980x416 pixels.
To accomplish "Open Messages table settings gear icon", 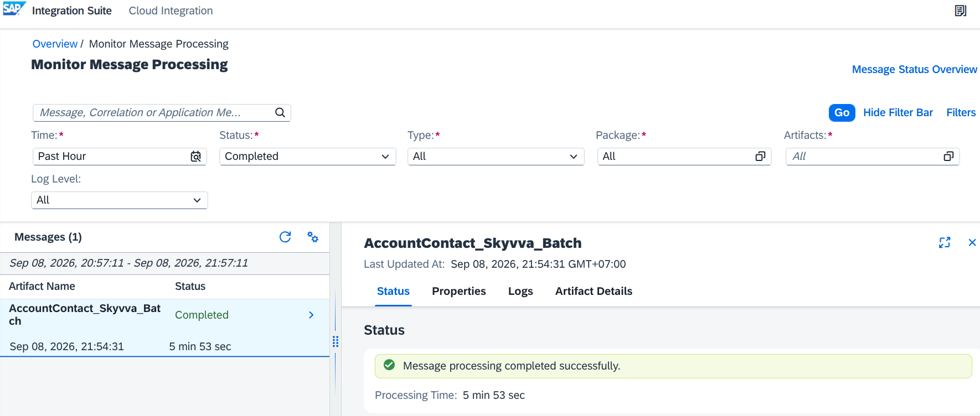I will coord(313,237).
